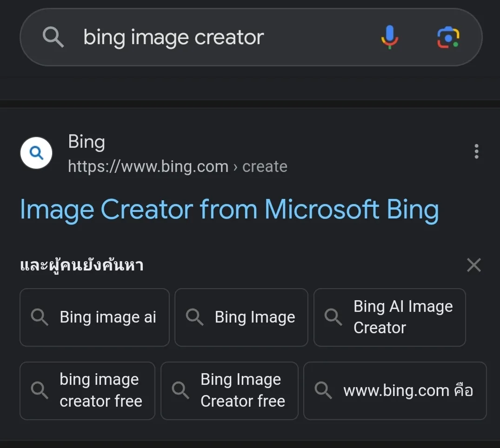Tap magnifier icon in "www.bing.com คือ" chip

(x=323, y=391)
